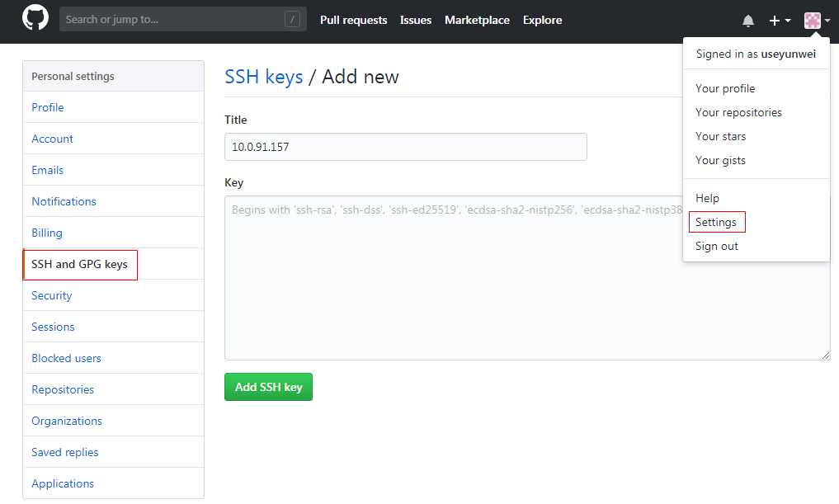Choose Your gists in user menu
This screenshot has height=504, width=839.
click(x=720, y=161)
